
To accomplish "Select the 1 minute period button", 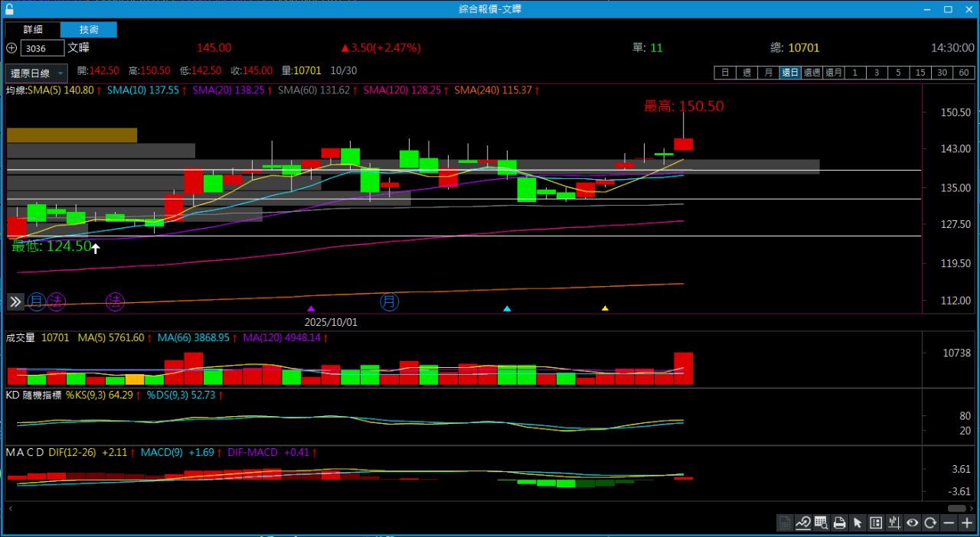I will (x=855, y=73).
